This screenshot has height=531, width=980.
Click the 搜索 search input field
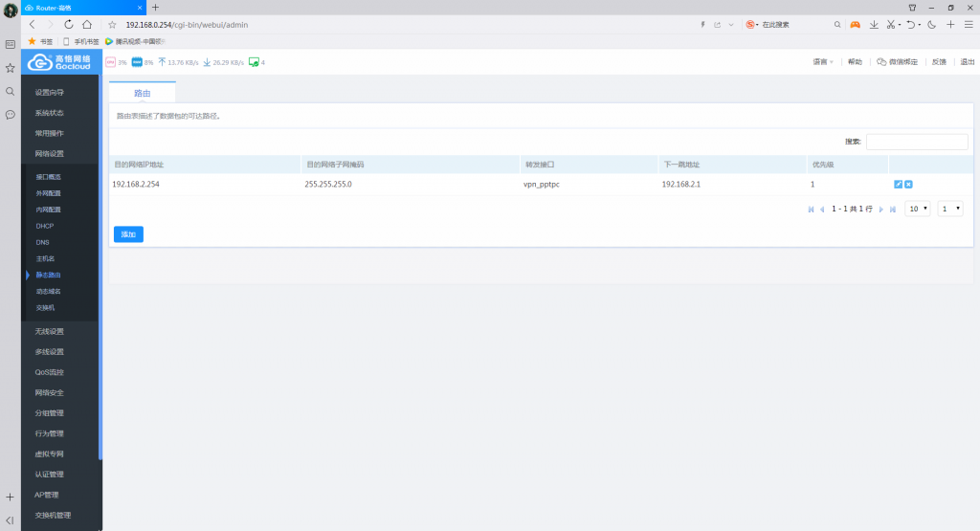[917, 142]
